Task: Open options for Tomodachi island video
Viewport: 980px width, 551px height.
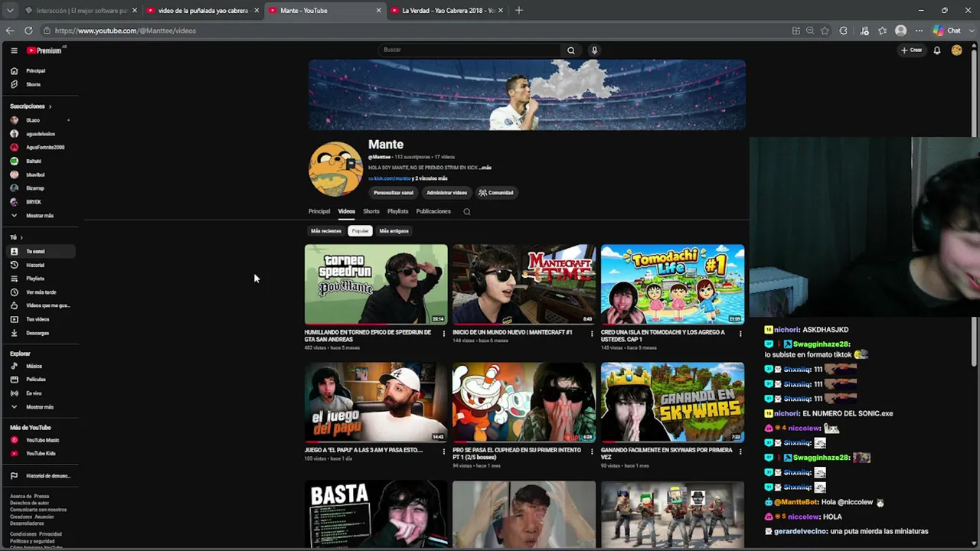Action: [740, 334]
